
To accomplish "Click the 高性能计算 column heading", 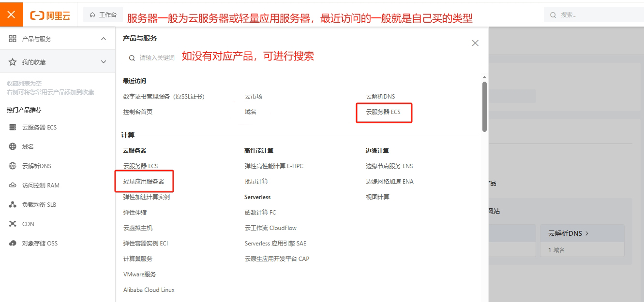I will click(x=259, y=151).
